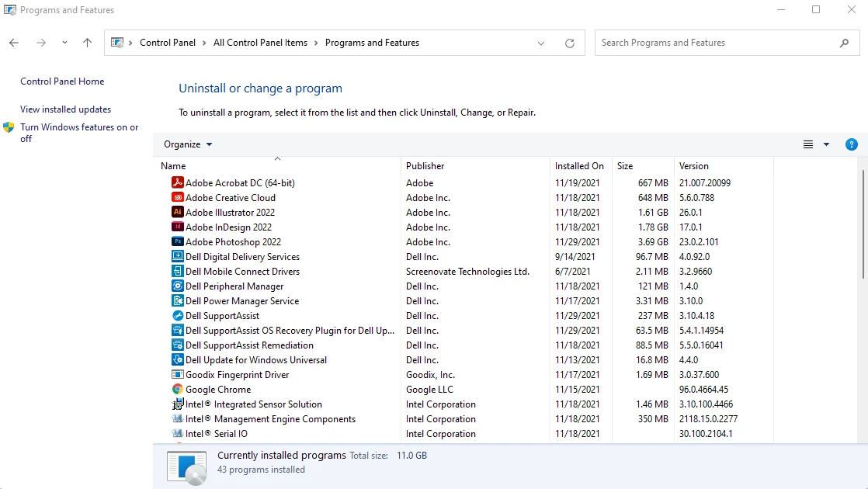Click the 96.0.4664.45 version cell
868x489 pixels.
click(703, 389)
